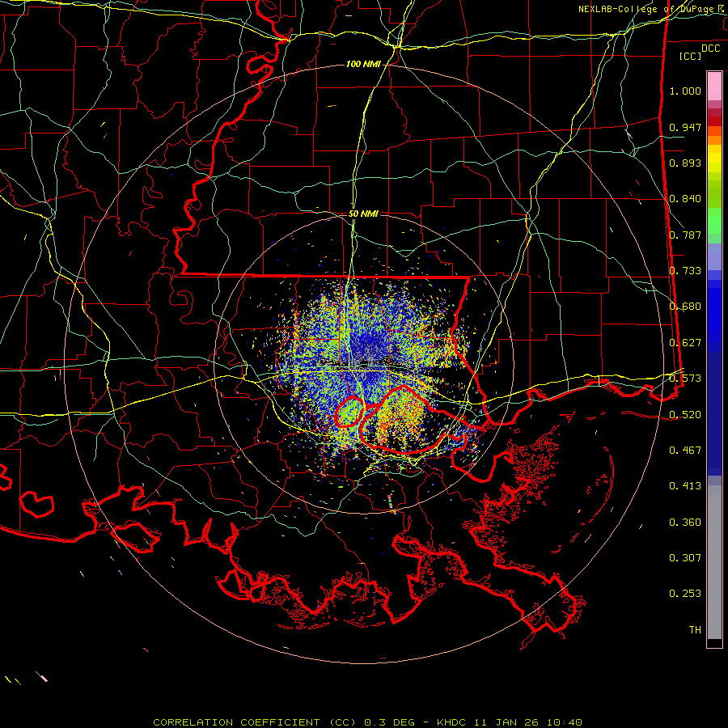The image size is (728, 728).
Task: Click the TH threshold label on legend
Action: pyautogui.click(x=695, y=630)
